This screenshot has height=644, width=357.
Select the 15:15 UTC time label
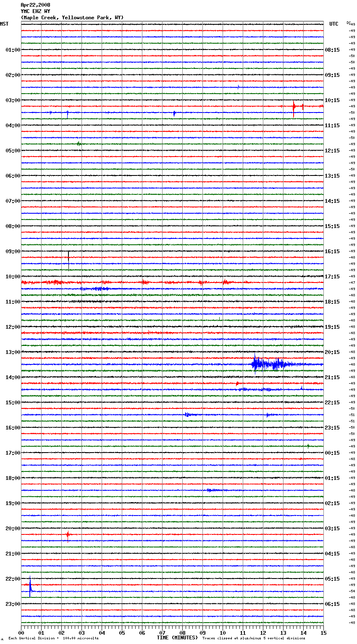tap(332, 226)
